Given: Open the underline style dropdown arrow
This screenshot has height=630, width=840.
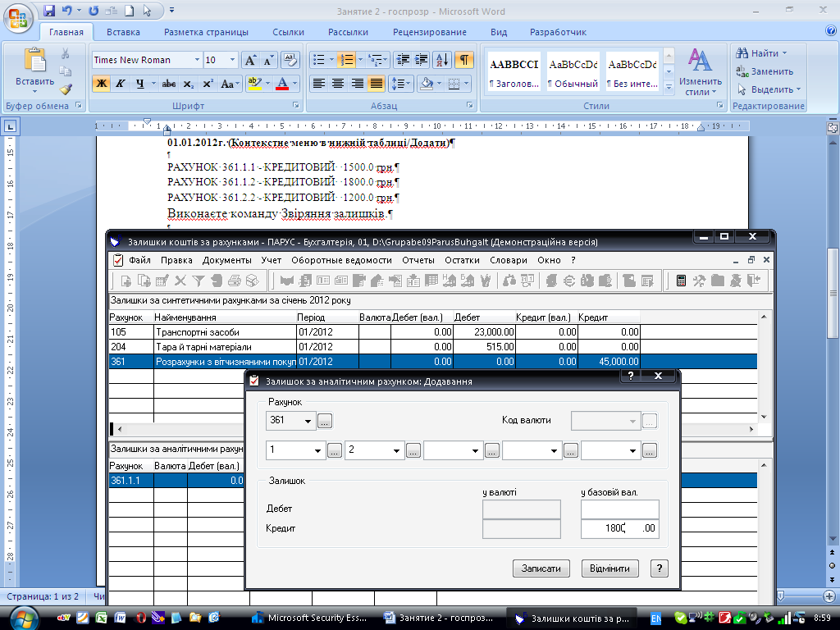Looking at the screenshot, I should tap(153, 84).
